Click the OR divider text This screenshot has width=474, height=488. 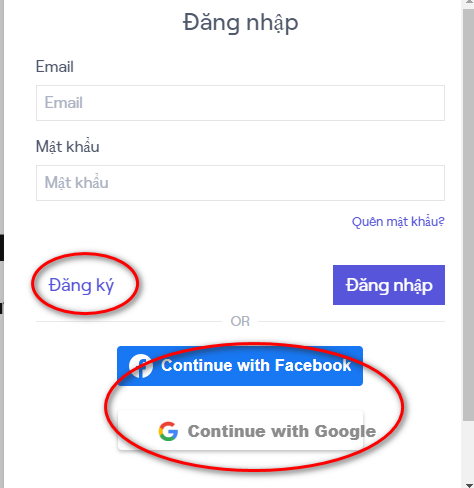(x=240, y=321)
